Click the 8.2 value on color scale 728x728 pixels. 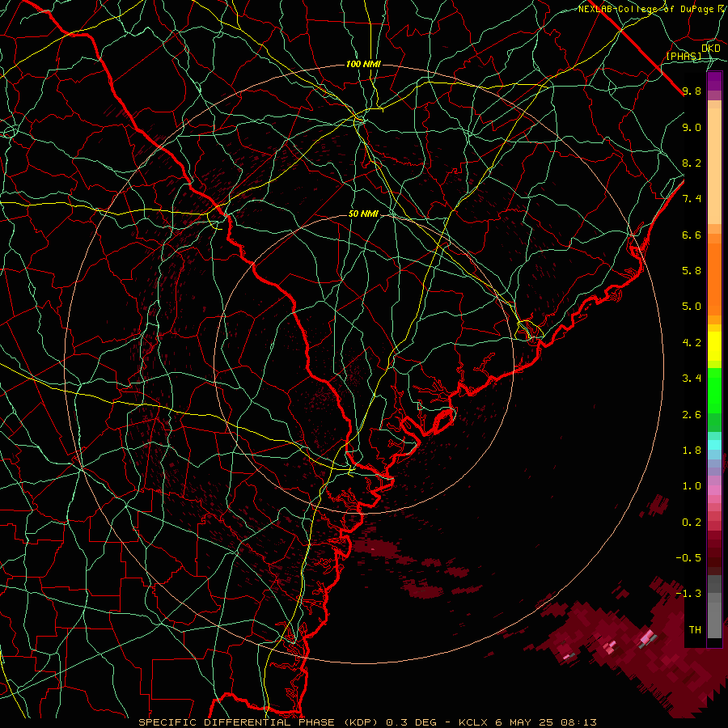pyautogui.click(x=692, y=163)
